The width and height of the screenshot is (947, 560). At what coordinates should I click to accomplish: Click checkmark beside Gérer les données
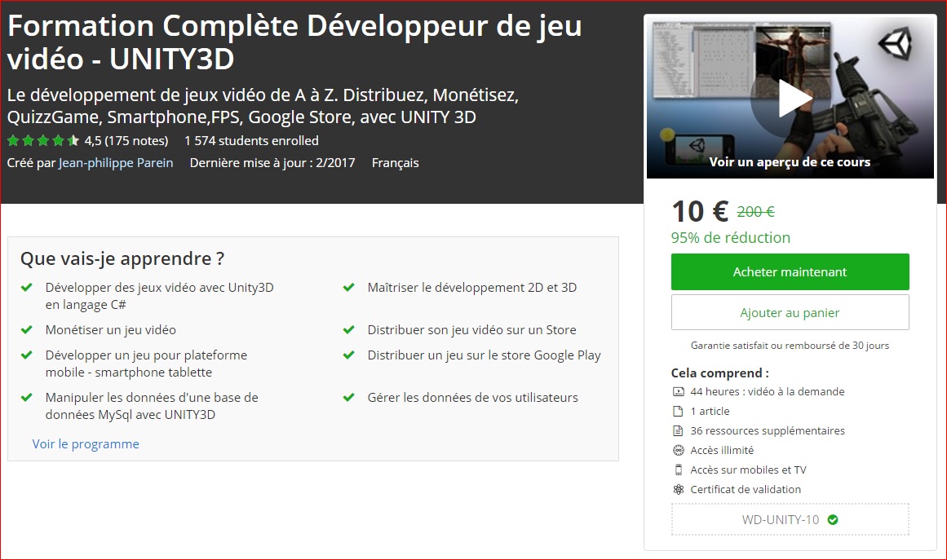(x=348, y=397)
